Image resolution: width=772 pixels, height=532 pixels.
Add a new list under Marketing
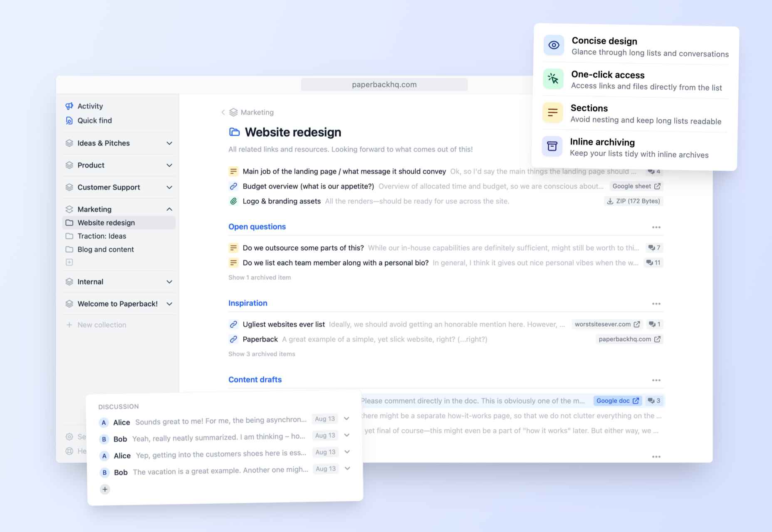tap(69, 262)
